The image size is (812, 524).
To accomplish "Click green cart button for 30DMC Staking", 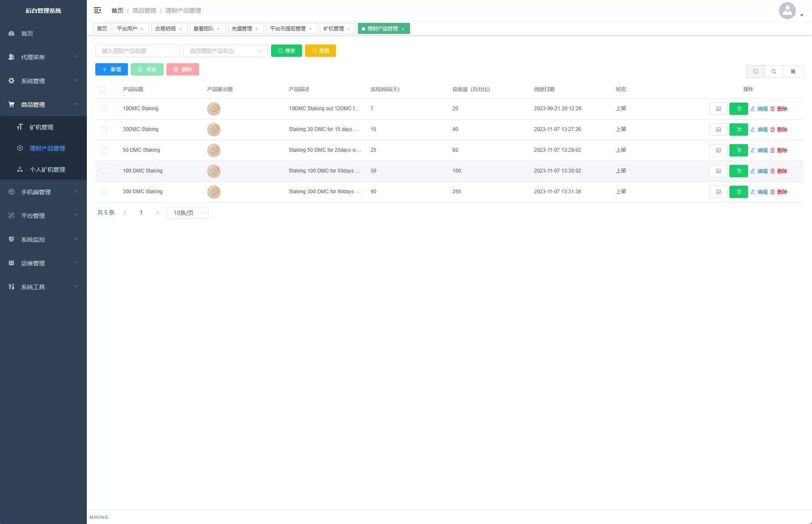I will coord(738,130).
